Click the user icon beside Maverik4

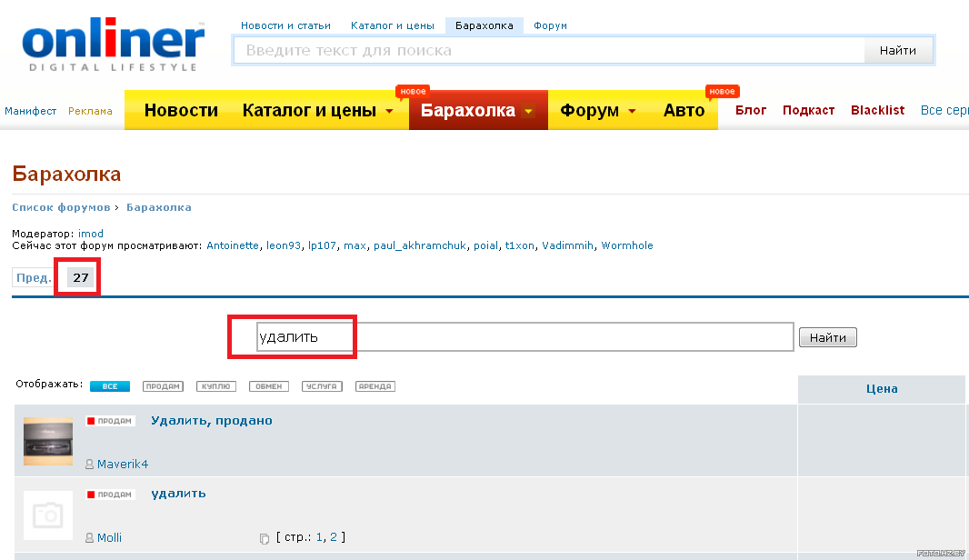[x=89, y=465]
